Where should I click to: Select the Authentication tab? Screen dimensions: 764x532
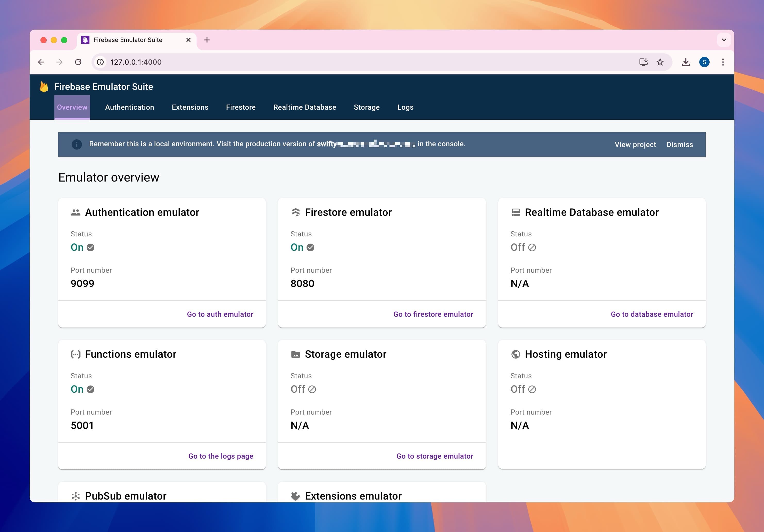point(129,107)
